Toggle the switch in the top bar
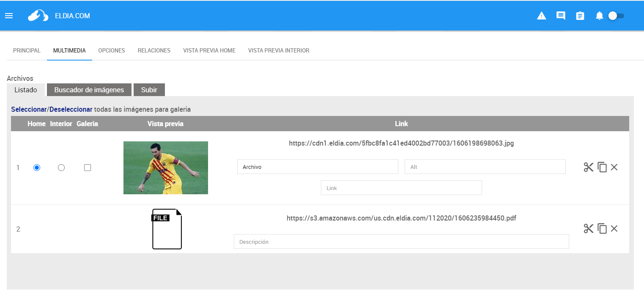The height and width of the screenshot is (295, 644). pyautogui.click(x=616, y=16)
